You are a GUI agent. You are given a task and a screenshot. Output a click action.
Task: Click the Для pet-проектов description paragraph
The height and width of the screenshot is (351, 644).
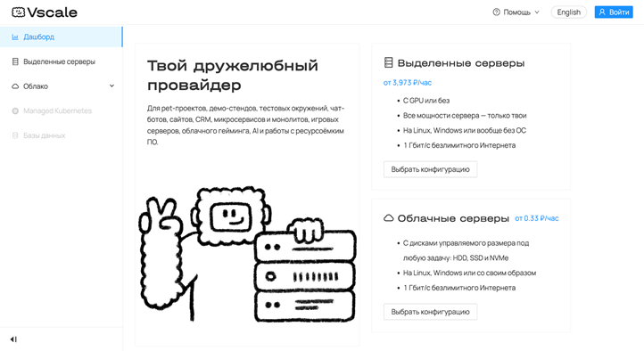(x=245, y=125)
